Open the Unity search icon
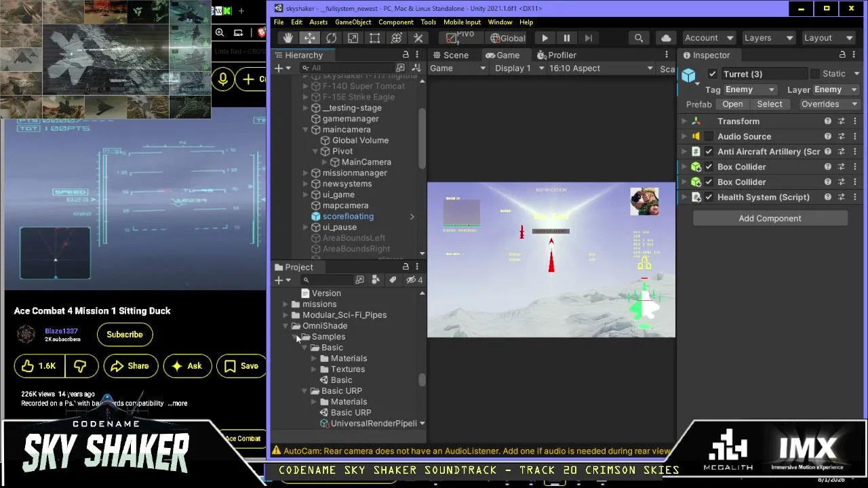 click(639, 39)
